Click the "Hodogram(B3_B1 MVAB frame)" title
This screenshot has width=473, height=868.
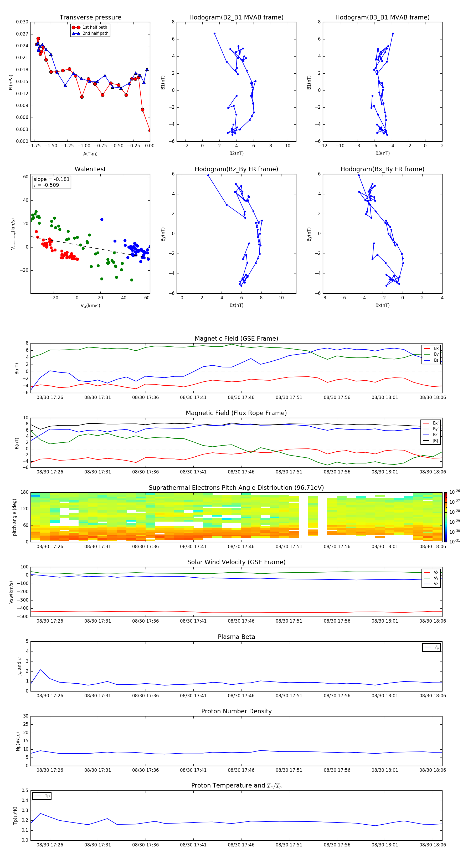click(x=382, y=17)
